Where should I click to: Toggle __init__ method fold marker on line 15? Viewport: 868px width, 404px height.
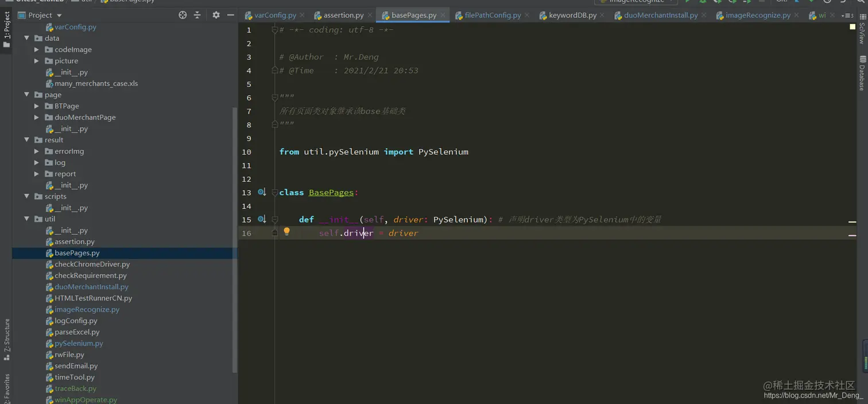tap(275, 219)
